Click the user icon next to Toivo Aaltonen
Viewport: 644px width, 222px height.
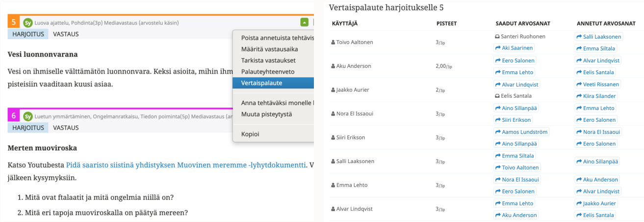click(333, 42)
